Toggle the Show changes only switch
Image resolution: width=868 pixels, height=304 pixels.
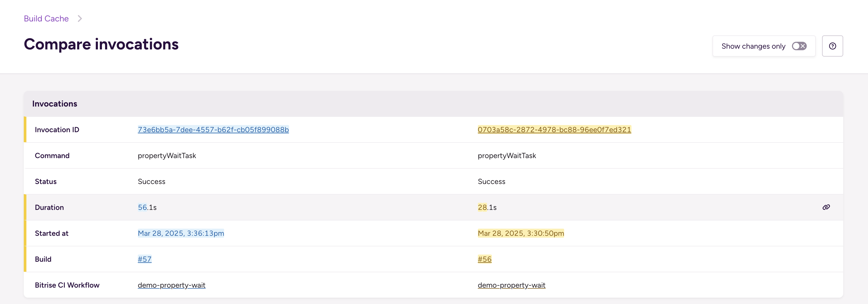coord(799,46)
